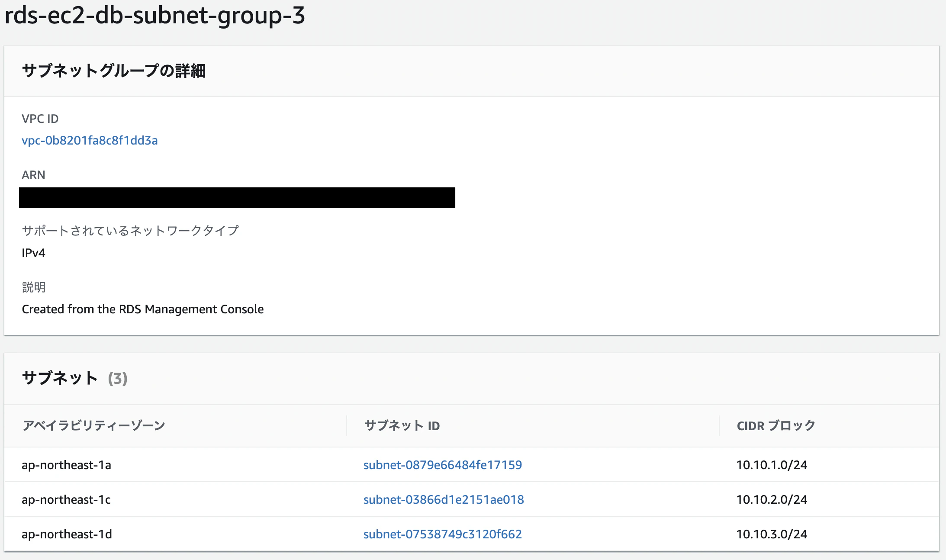The image size is (946, 560).
Task: Click the IPv4 network type value
Action: 33,253
